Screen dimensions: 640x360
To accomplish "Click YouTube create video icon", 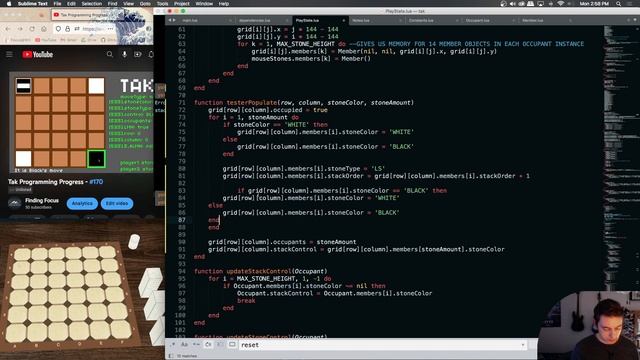I will (138, 54).
